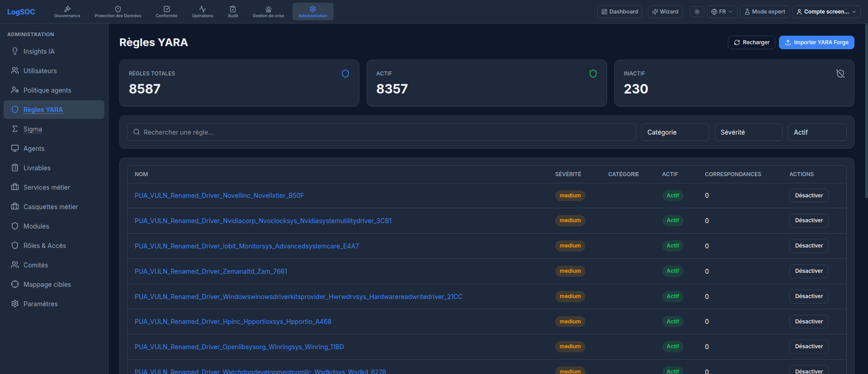868x374 pixels.
Task: Open the Sévérité filter dropdown
Action: click(x=748, y=132)
